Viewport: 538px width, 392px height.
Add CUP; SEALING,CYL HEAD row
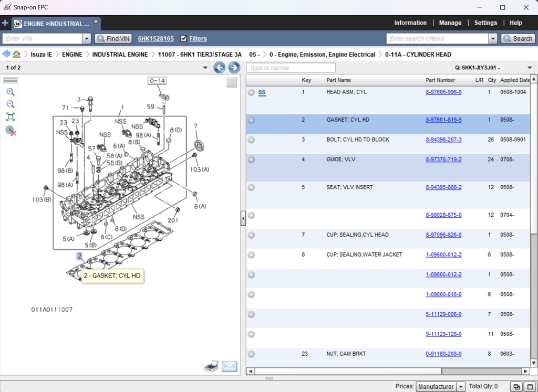coord(251,235)
